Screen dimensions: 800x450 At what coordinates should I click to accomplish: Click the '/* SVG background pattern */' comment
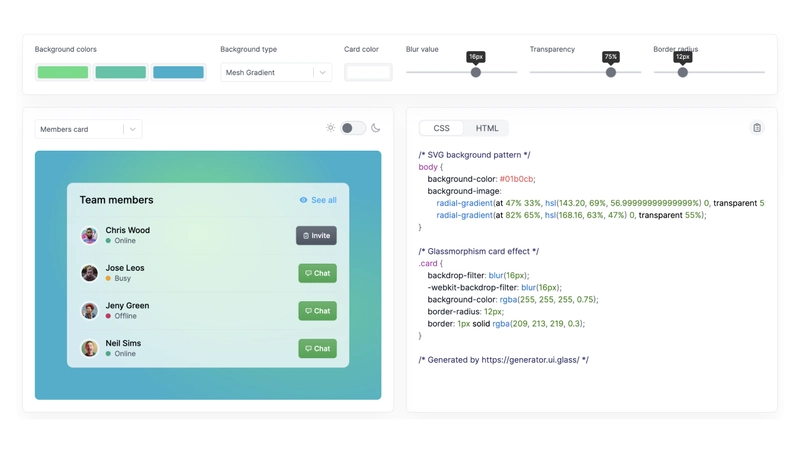pos(474,155)
